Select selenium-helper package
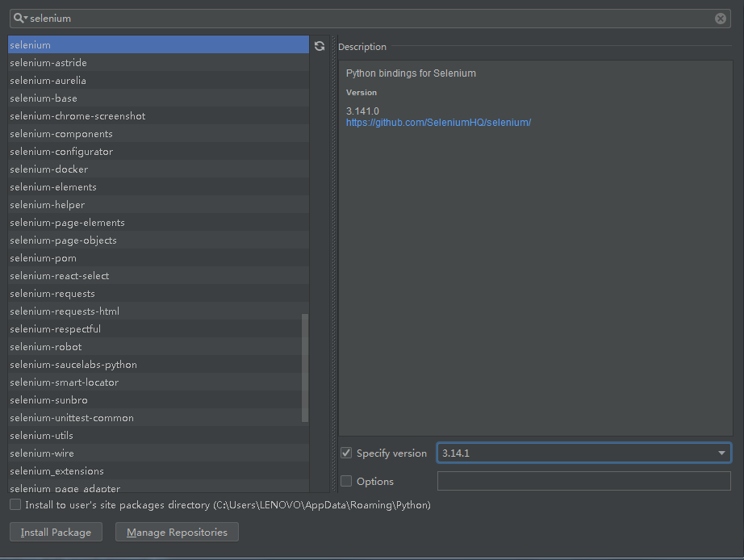The width and height of the screenshot is (744, 560). (x=158, y=204)
